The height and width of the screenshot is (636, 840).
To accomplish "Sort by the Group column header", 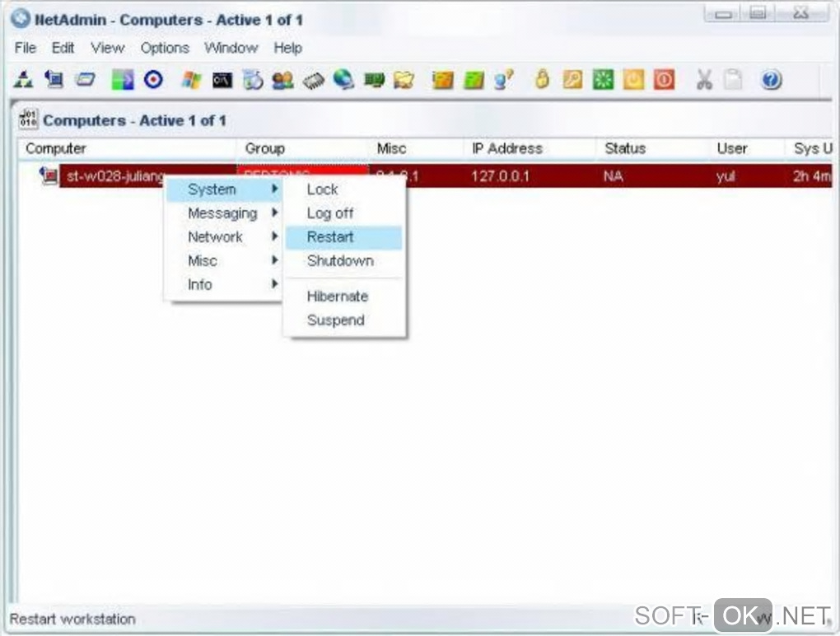I will pos(302,148).
